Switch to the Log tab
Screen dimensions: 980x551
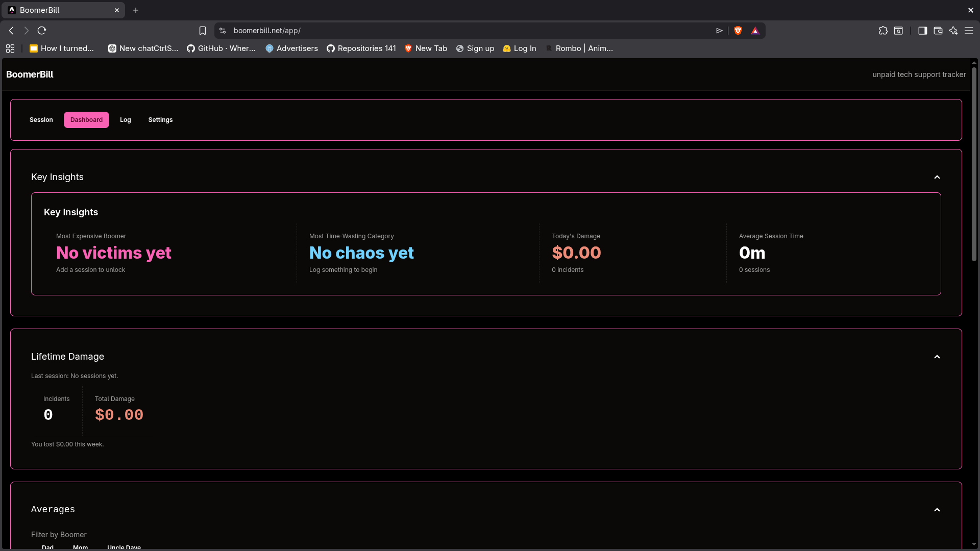point(125,119)
